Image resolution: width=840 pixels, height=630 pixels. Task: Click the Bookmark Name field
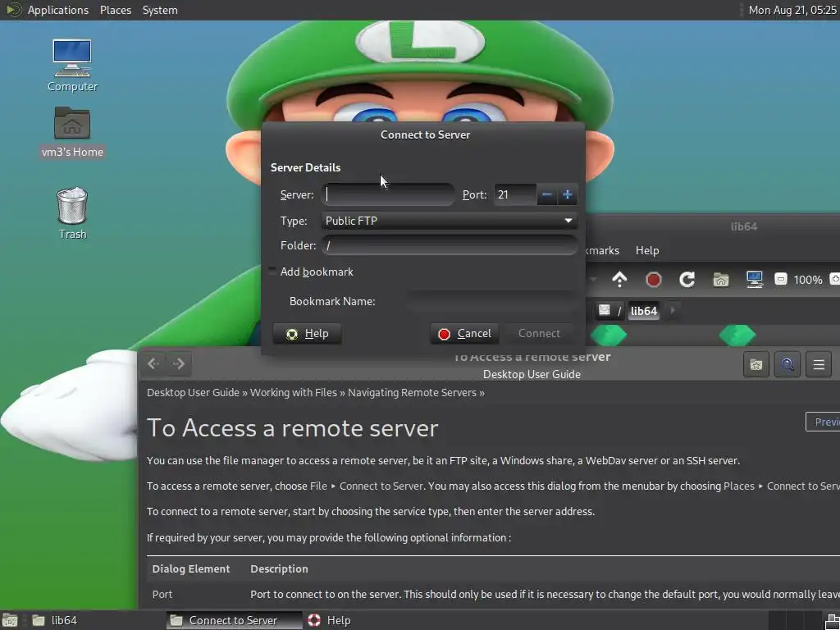[x=491, y=301]
